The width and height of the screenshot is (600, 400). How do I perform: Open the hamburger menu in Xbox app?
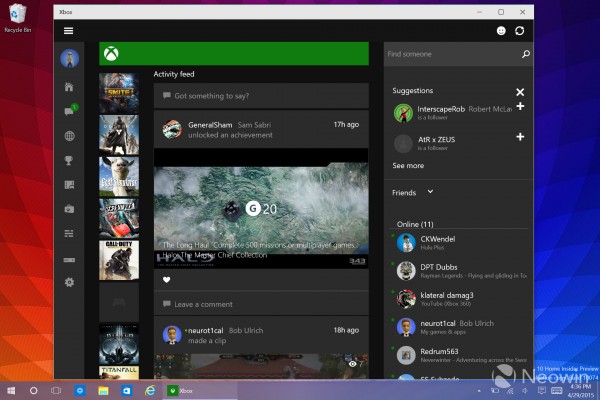[68, 31]
